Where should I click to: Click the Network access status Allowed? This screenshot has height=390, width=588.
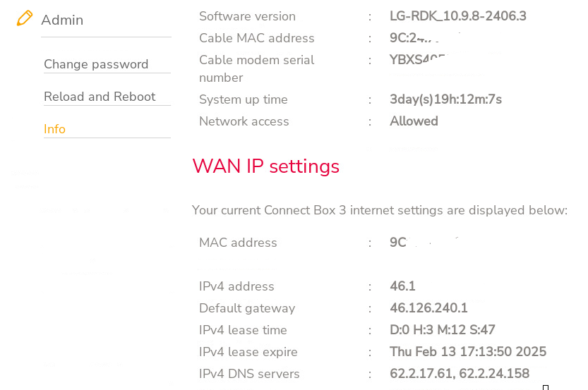[414, 121]
